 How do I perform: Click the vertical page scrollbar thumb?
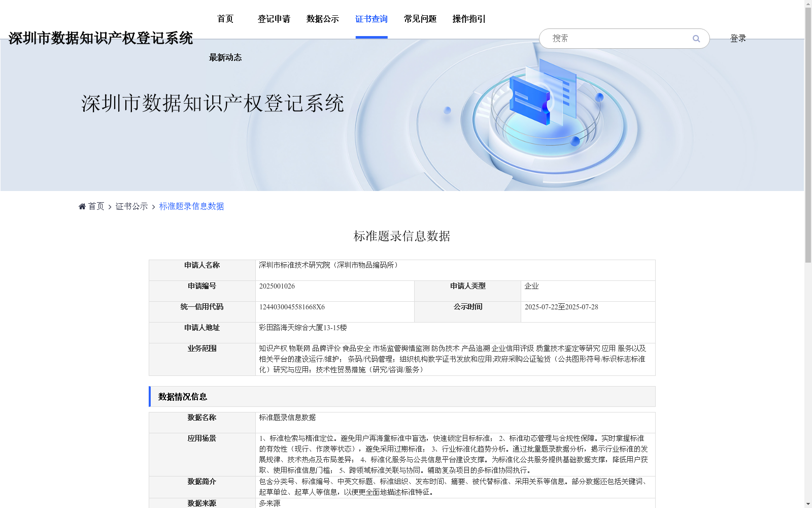[808, 135]
